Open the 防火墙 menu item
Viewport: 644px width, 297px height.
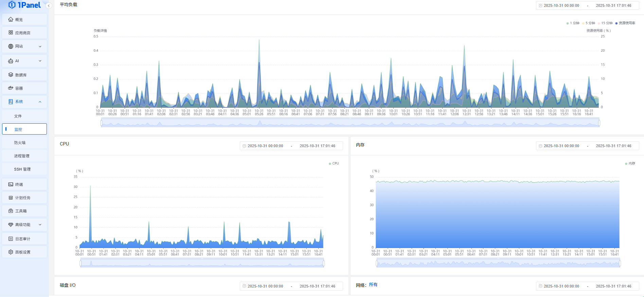click(20, 143)
